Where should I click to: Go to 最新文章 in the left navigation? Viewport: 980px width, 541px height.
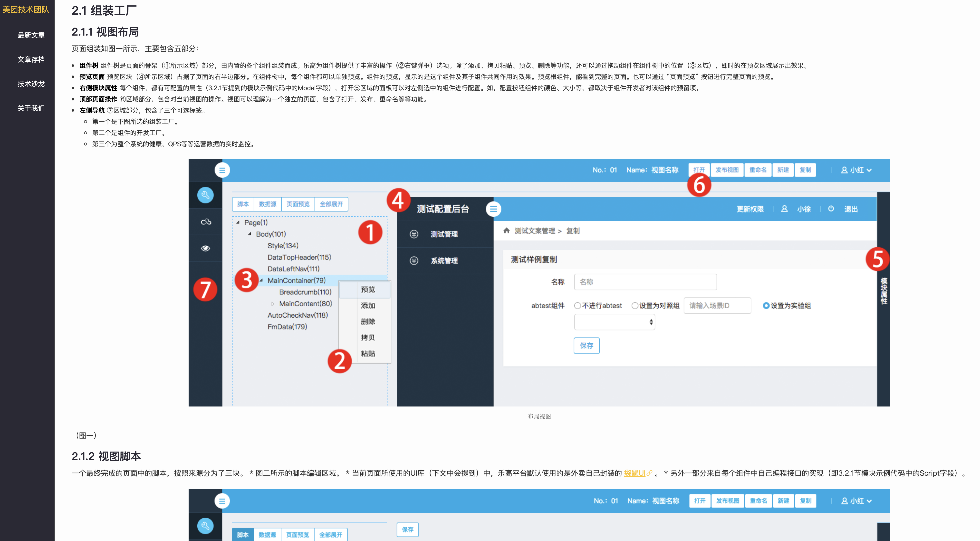point(31,35)
